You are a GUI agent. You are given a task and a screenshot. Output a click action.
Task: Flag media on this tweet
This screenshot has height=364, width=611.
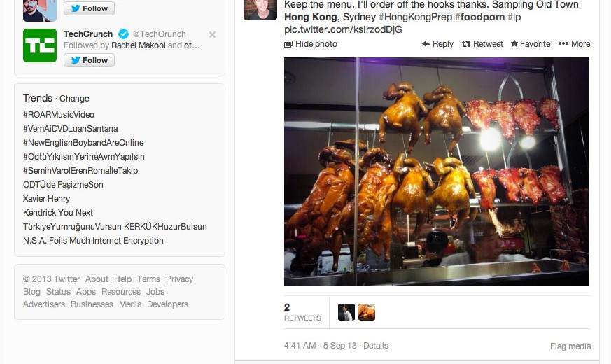570,346
